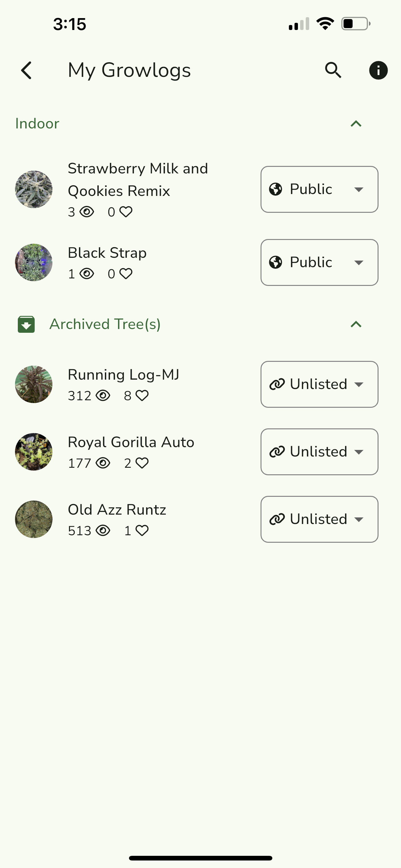Tap the heart icon for Running Log-MJ
Viewport: 401px width, 868px height.
coord(142,396)
